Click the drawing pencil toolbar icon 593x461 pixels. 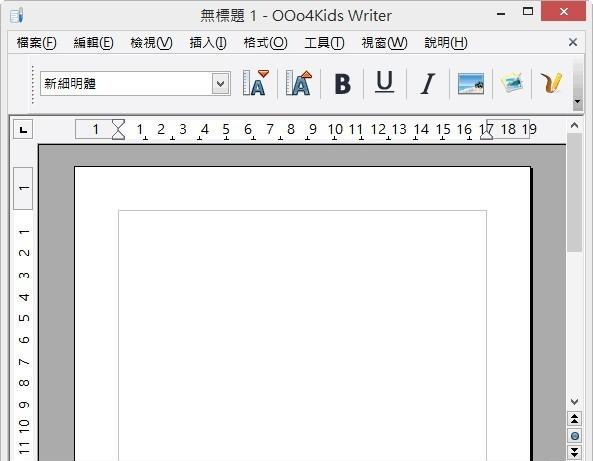[x=551, y=83]
